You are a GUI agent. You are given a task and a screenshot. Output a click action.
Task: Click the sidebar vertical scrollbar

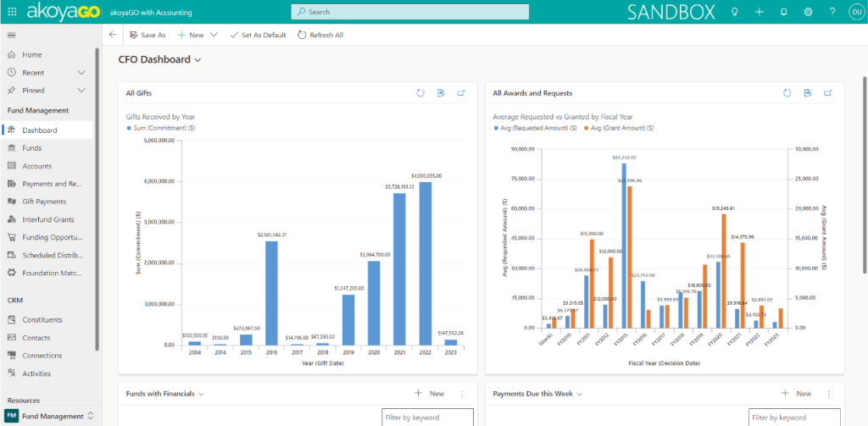97,199
